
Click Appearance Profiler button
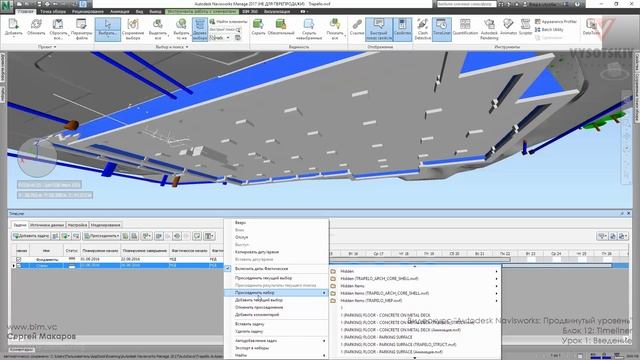click(556, 22)
